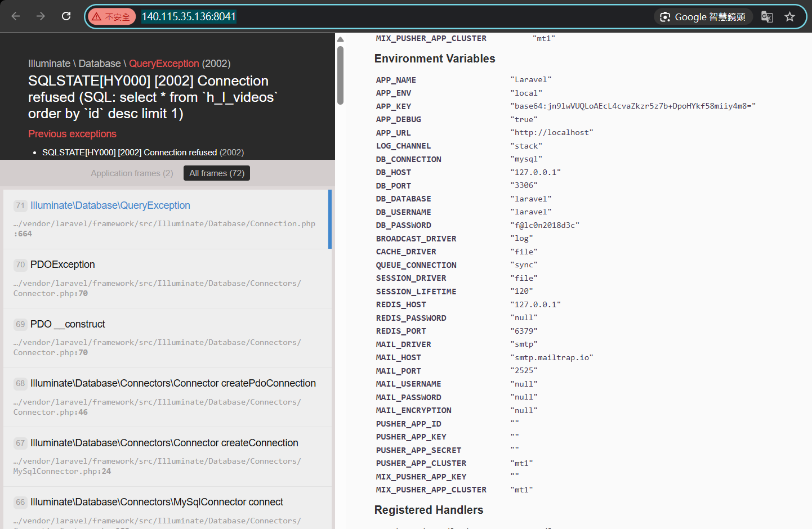Click the Previous exceptions link
The height and width of the screenshot is (529, 812).
pyautogui.click(x=72, y=134)
